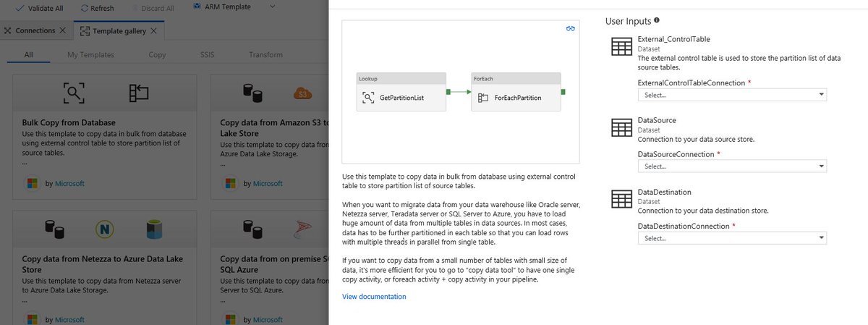Click the Amazon S3 orange icon

302,93
